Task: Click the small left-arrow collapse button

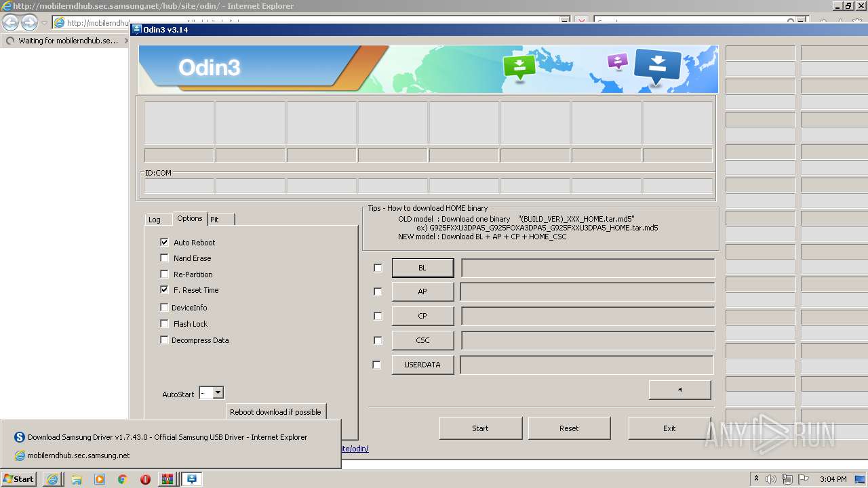Action: [x=680, y=390]
